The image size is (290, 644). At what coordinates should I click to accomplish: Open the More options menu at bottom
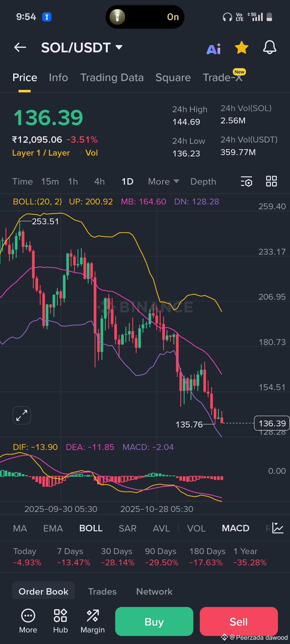28,620
